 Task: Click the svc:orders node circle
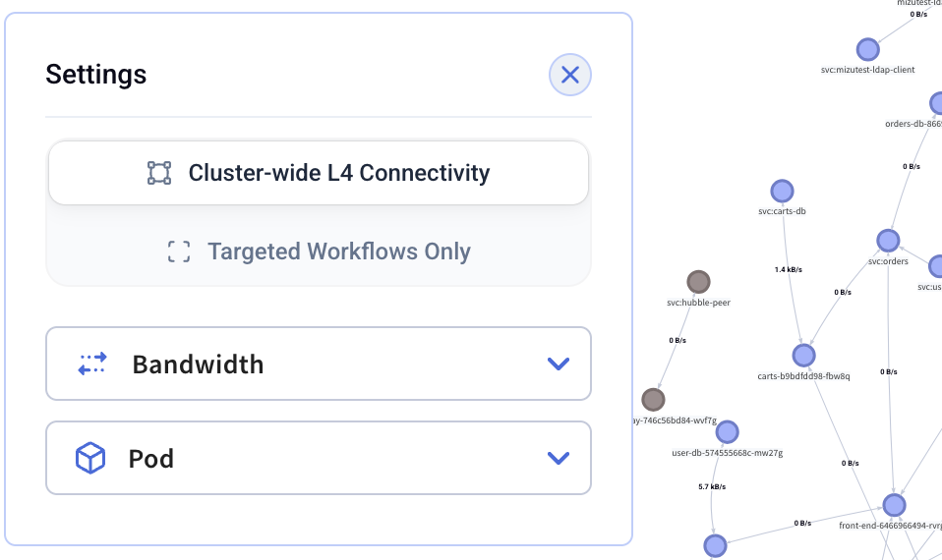point(888,241)
